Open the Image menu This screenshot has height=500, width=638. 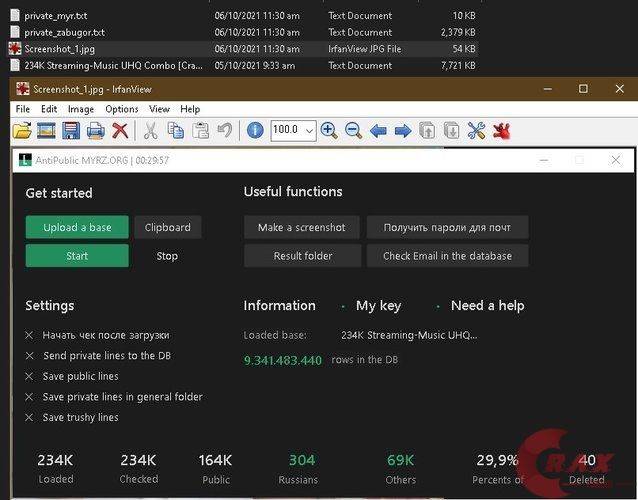click(x=81, y=109)
